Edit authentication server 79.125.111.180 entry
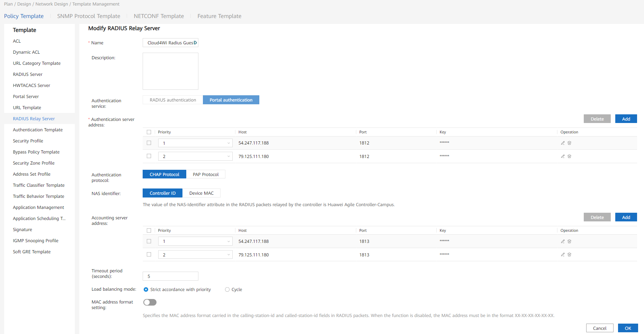The width and height of the screenshot is (644, 334). pos(563,156)
